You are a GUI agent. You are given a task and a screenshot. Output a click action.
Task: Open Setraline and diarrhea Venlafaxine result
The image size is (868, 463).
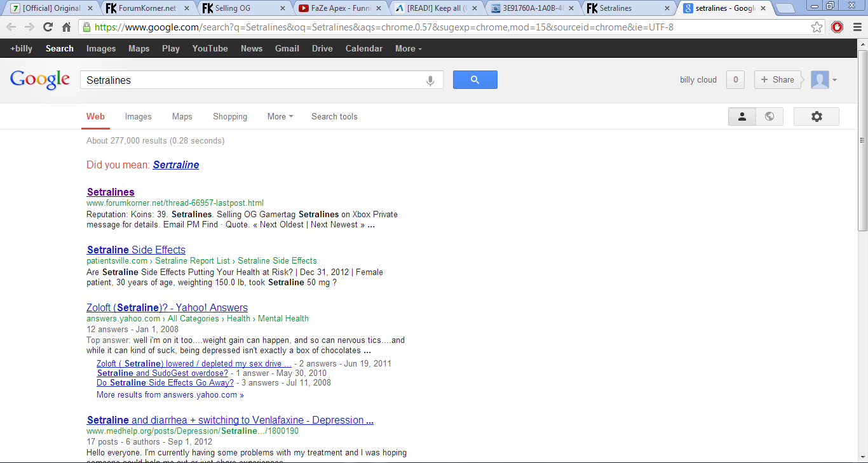pyautogui.click(x=230, y=420)
